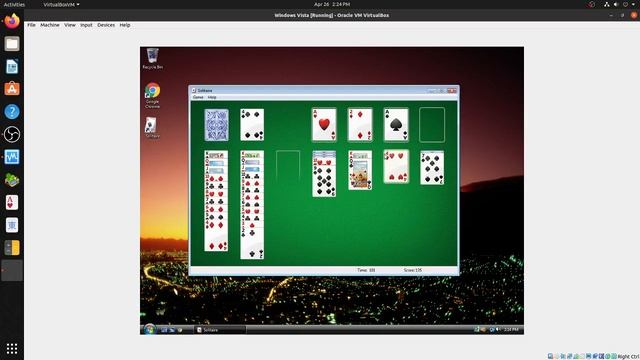The height and width of the screenshot is (360, 640).
Task: Open the Help menu in Solitaire window
Action: [x=212, y=98]
